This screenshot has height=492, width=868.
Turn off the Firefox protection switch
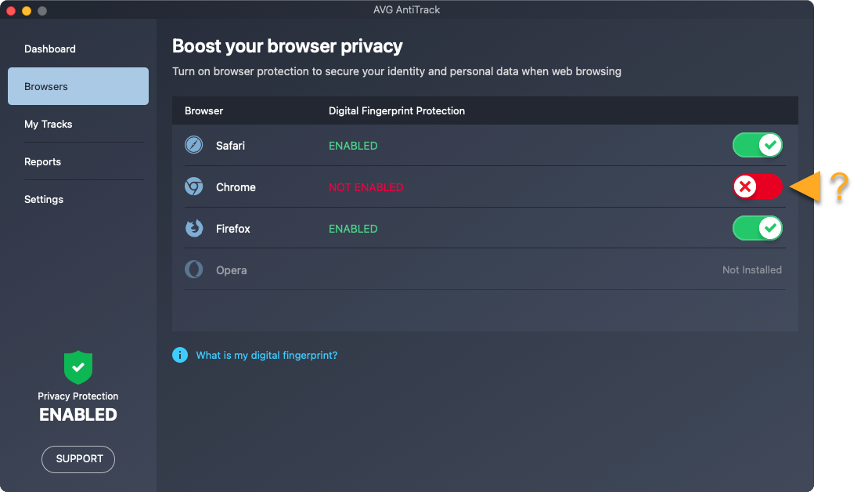click(x=757, y=228)
